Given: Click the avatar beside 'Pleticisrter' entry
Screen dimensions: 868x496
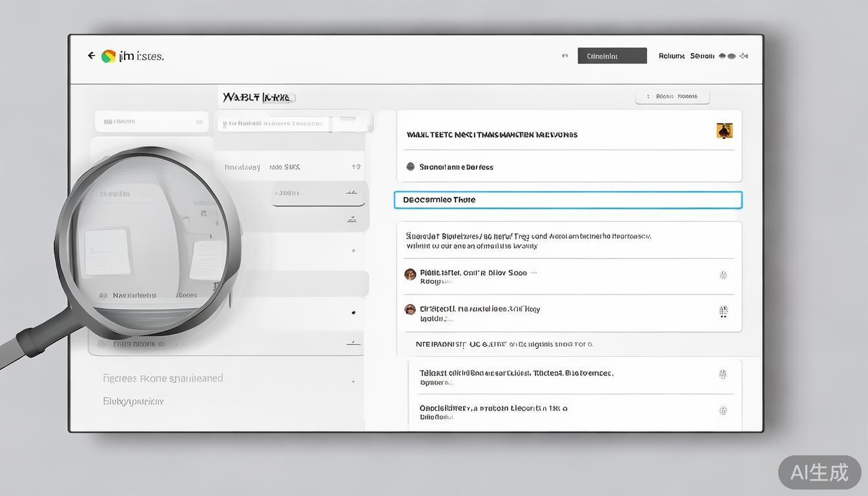Looking at the screenshot, I should pyautogui.click(x=410, y=274).
